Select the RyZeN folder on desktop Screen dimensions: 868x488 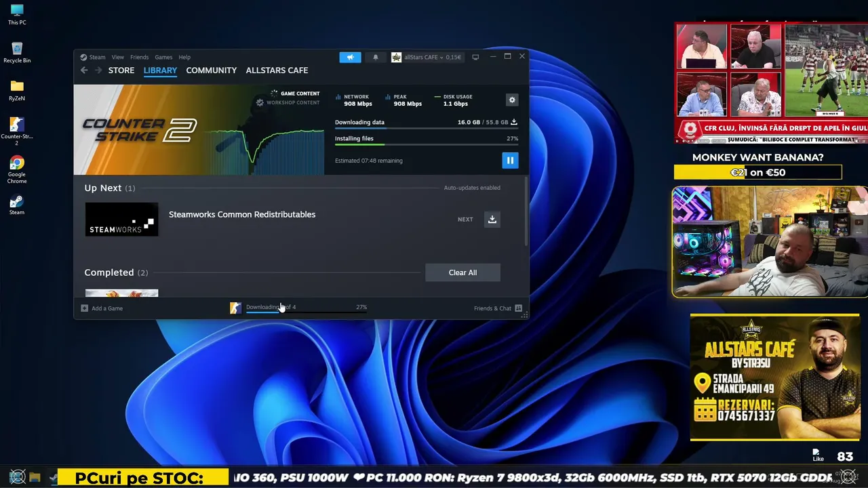point(17,90)
